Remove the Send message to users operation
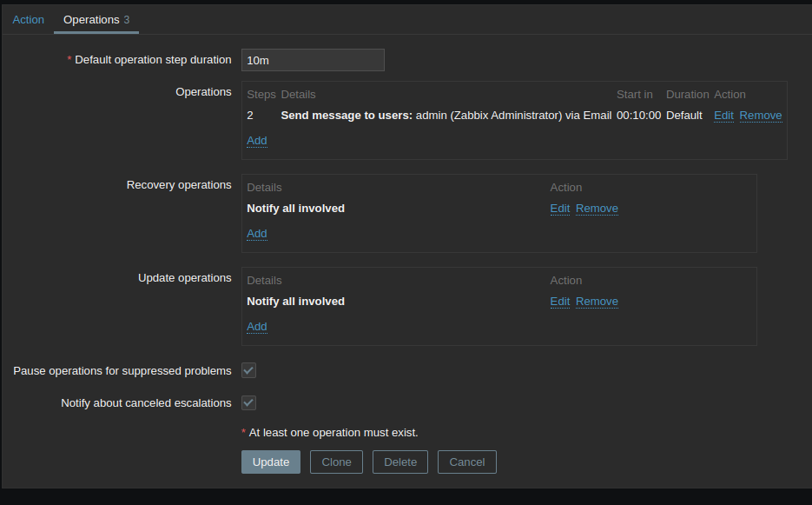 tap(760, 116)
